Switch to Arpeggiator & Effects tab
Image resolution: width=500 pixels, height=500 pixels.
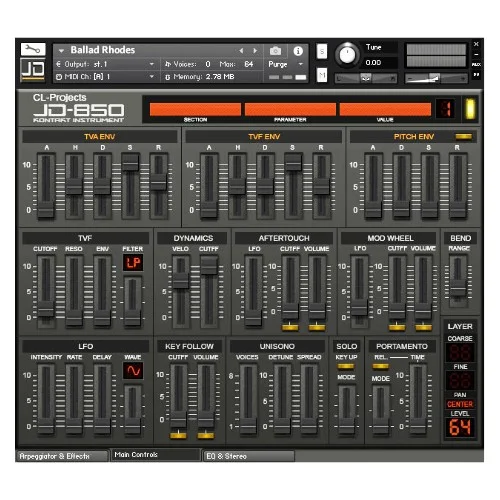click(62, 456)
